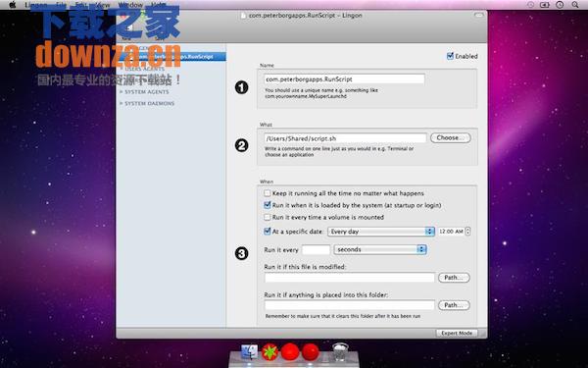The image size is (588, 368).
Task: Open the Apple menu
Action: (13, 5)
